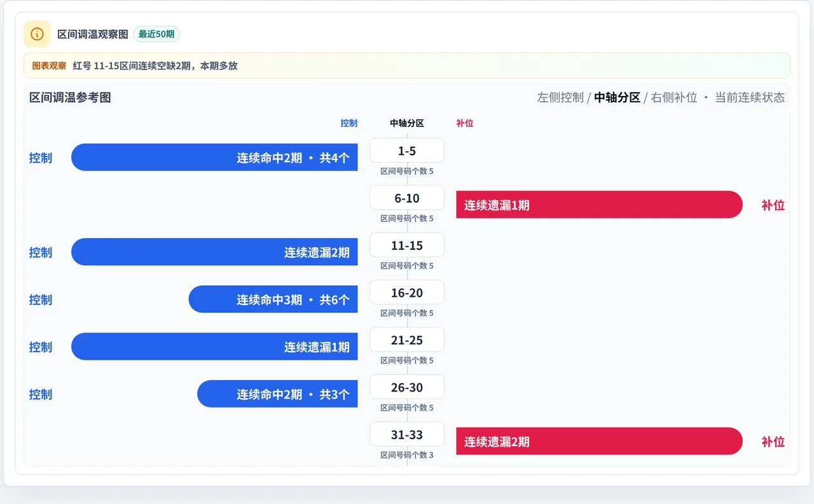The height and width of the screenshot is (504, 814).
Task: Select the 26-30 zone box
Action: coord(407,387)
